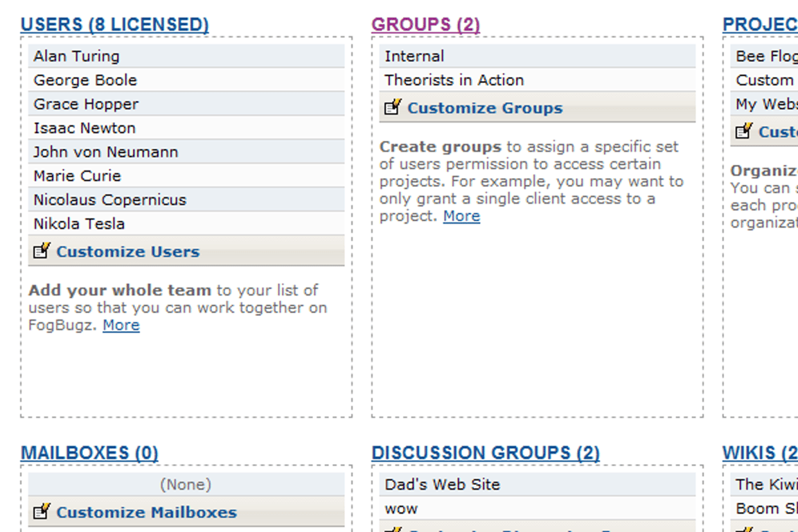
Task: Open the Mailboxes (0) heading link
Action: [89, 452]
